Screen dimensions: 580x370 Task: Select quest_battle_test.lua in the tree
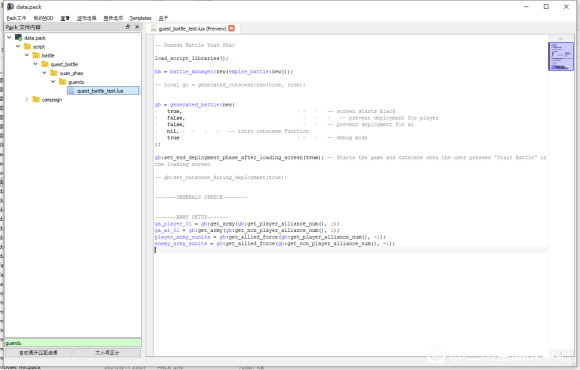(103, 91)
